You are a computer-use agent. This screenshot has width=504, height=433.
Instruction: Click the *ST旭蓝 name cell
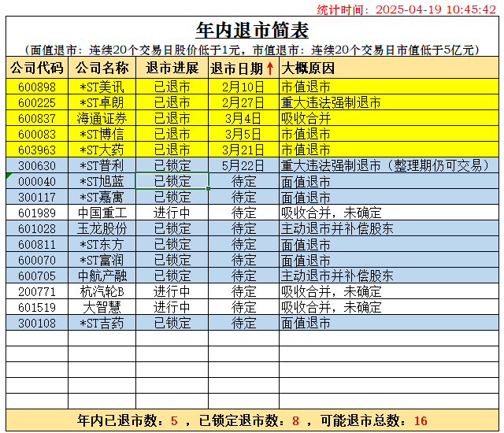pos(102,181)
